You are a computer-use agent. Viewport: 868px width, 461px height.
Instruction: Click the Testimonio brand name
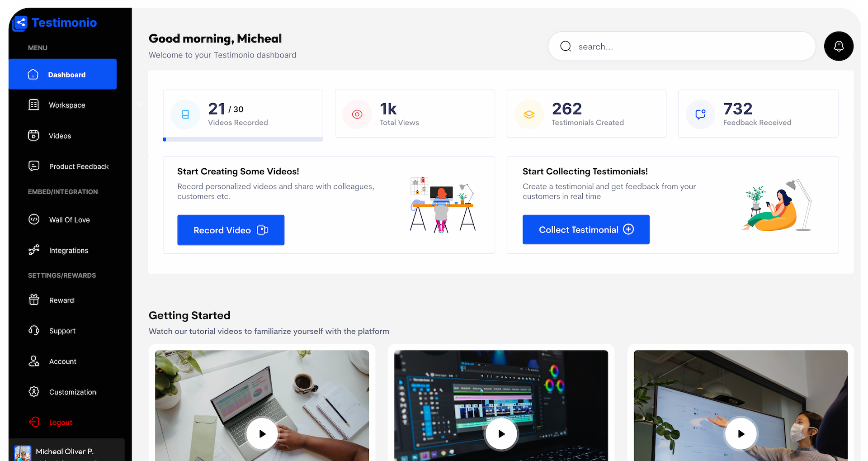(64, 23)
